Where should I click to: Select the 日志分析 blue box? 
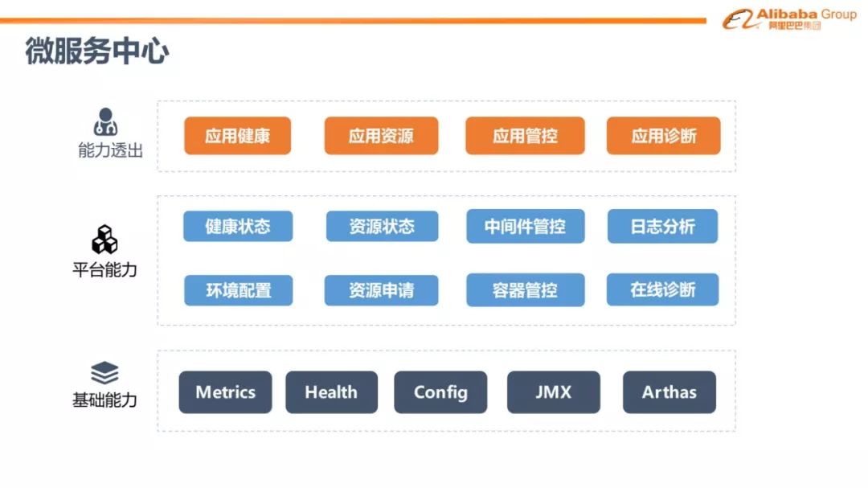coord(662,227)
